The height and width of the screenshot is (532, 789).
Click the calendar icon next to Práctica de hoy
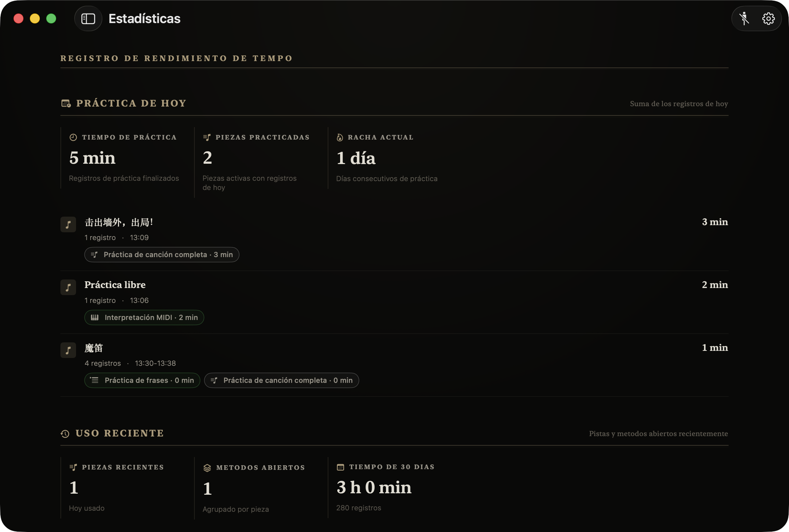[x=66, y=103]
